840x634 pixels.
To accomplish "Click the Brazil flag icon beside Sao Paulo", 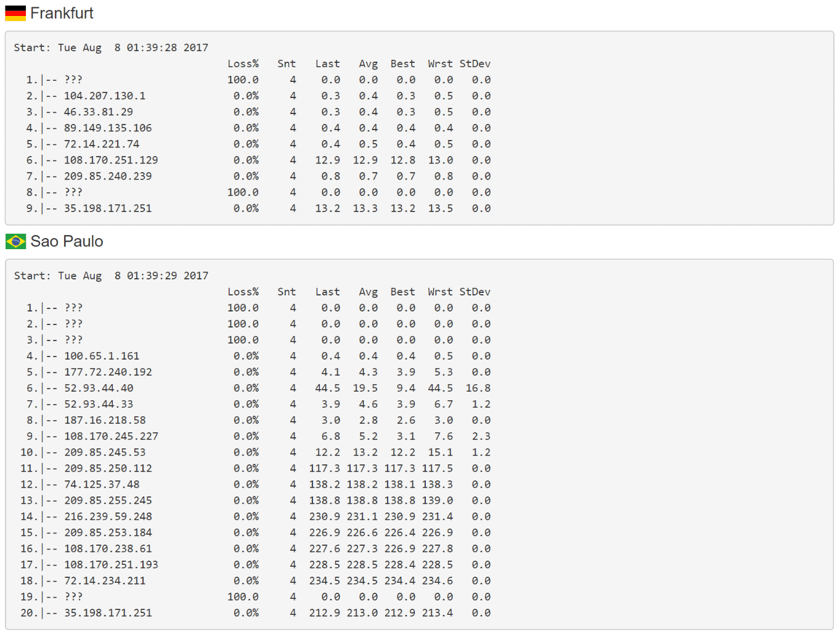I will pos(15,241).
